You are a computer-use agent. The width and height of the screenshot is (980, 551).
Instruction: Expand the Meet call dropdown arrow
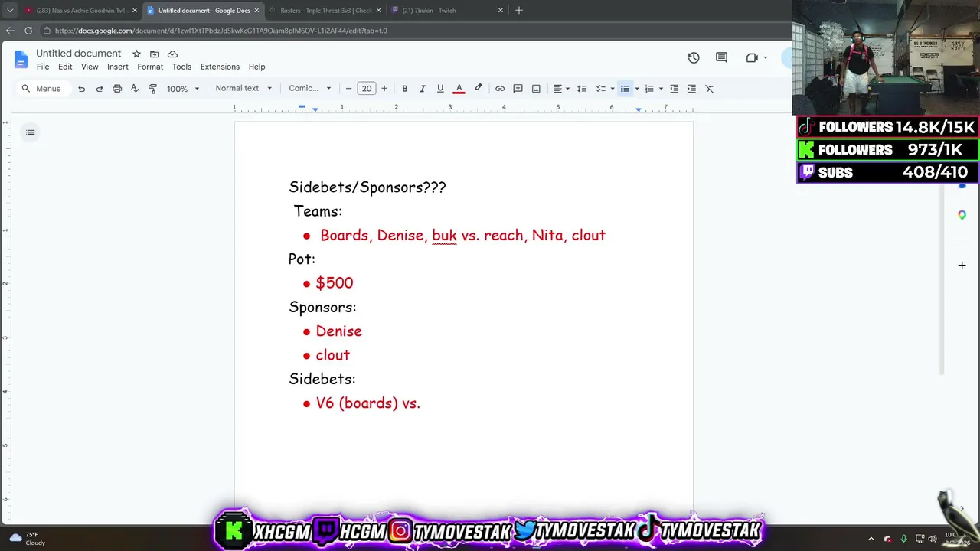[765, 57]
